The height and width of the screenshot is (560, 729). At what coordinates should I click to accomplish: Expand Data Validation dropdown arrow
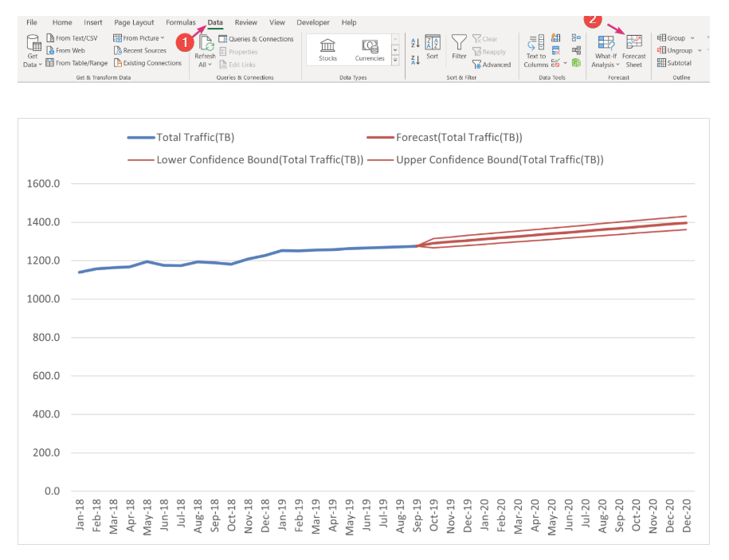click(x=565, y=63)
